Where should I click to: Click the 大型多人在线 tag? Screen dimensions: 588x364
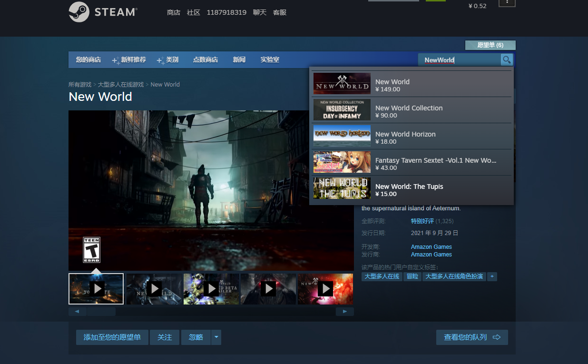[x=382, y=276]
